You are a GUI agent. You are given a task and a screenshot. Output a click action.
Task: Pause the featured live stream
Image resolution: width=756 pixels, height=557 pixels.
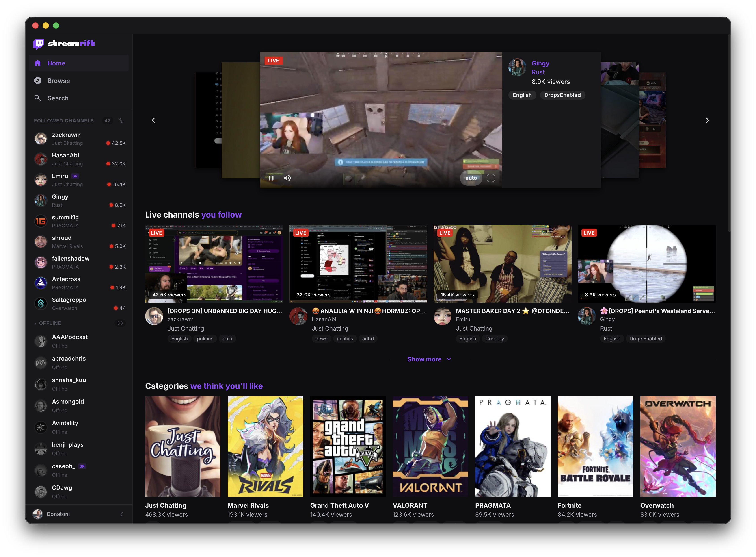[271, 178]
